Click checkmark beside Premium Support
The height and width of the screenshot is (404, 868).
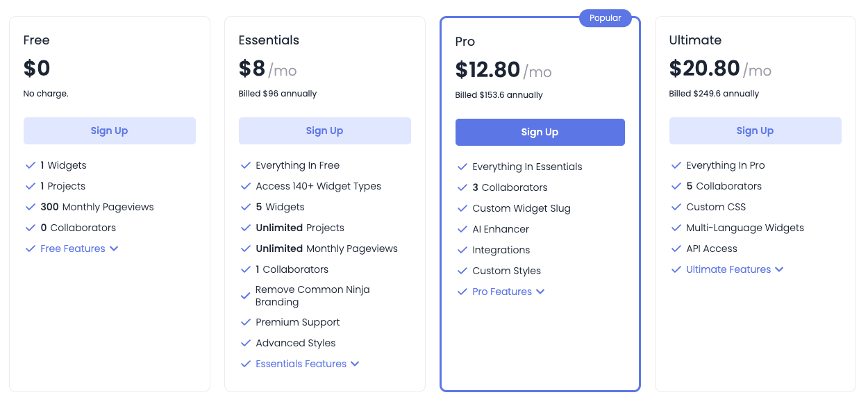pyautogui.click(x=246, y=322)
